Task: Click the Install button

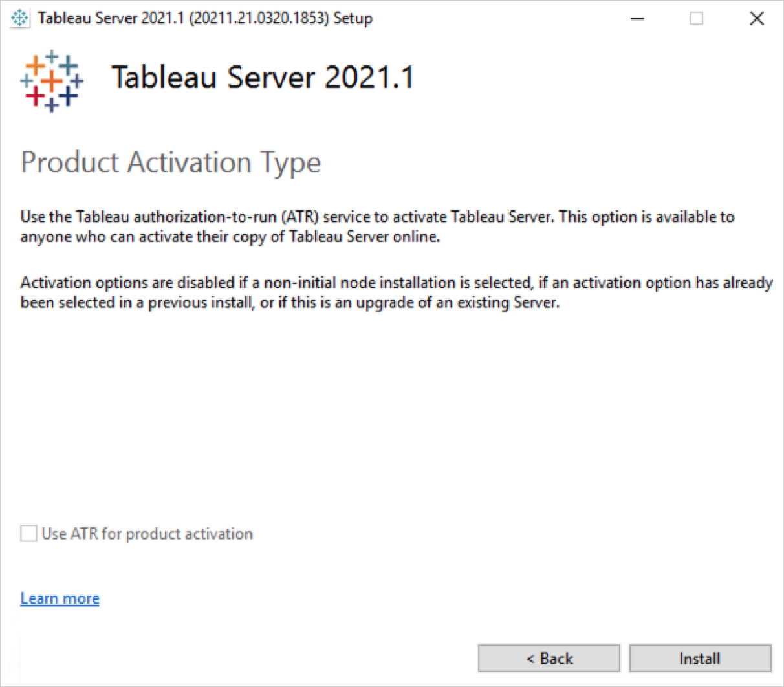Action: coord(699,658)
